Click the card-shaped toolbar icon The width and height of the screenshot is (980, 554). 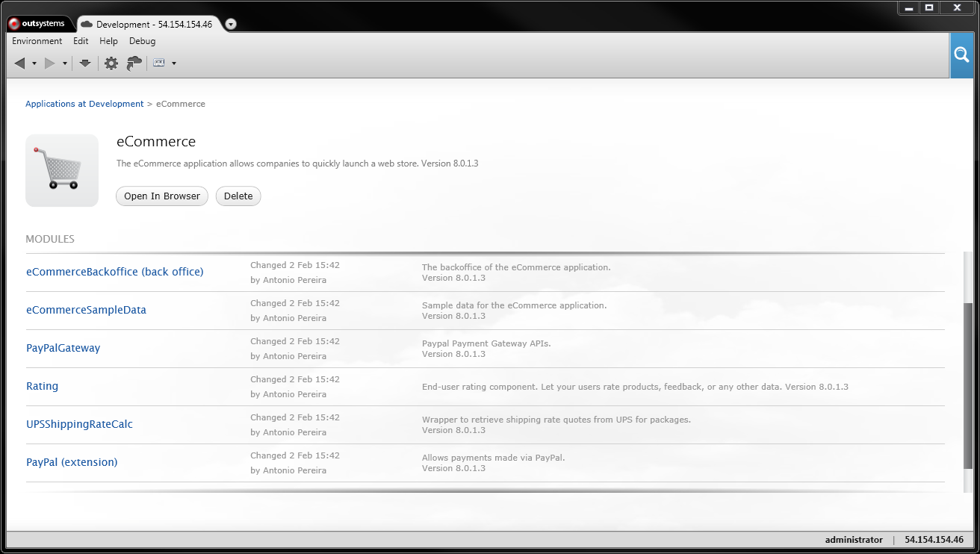pyautogui.click(x=158, y=63)
